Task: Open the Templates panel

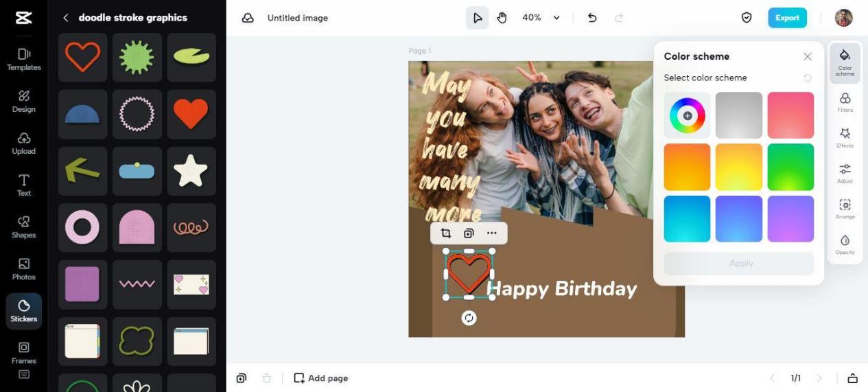Action: [x=24, y=60]
